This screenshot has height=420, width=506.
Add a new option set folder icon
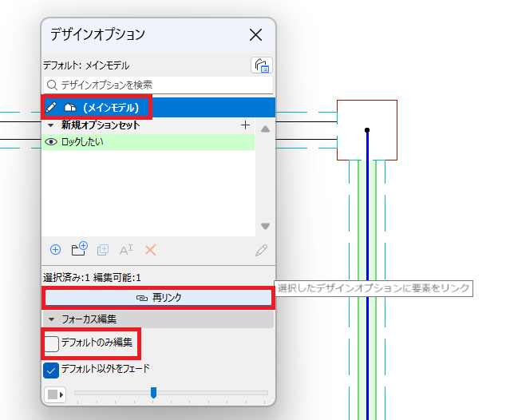tap(79, 248)
